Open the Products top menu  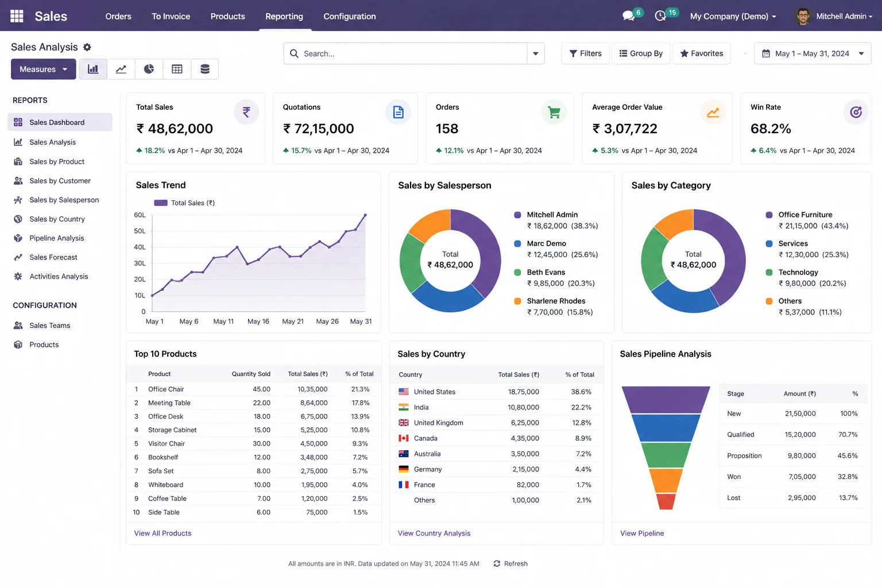click(228, 16)
